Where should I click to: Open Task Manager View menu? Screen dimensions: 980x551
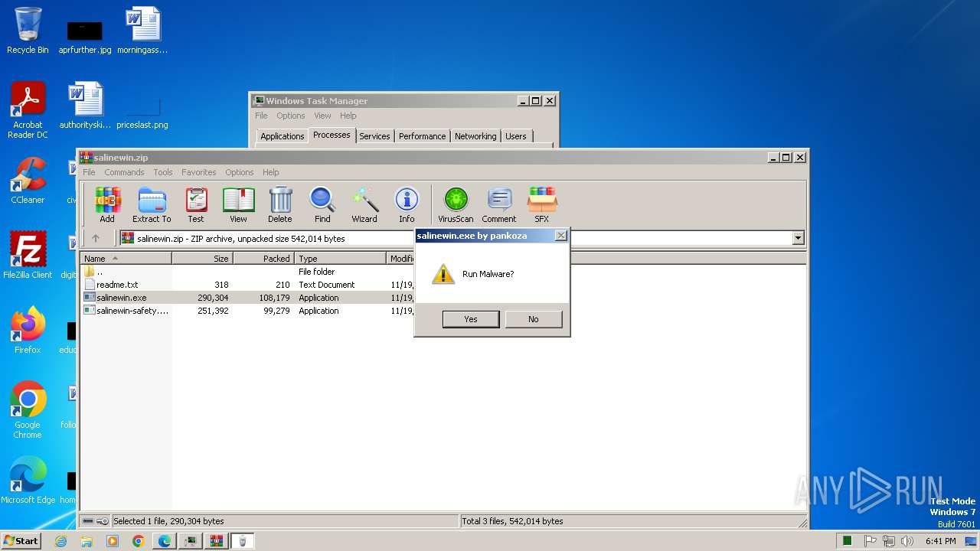(322, 116)
